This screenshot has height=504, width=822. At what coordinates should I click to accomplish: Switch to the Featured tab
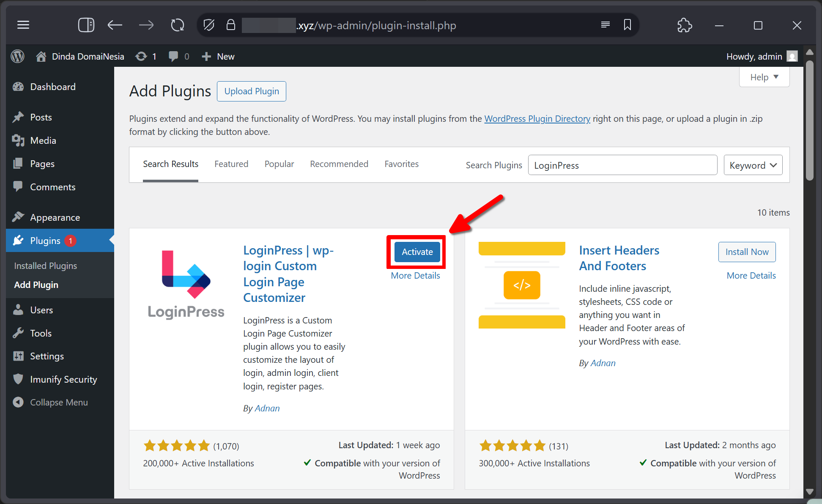[231, 164]
